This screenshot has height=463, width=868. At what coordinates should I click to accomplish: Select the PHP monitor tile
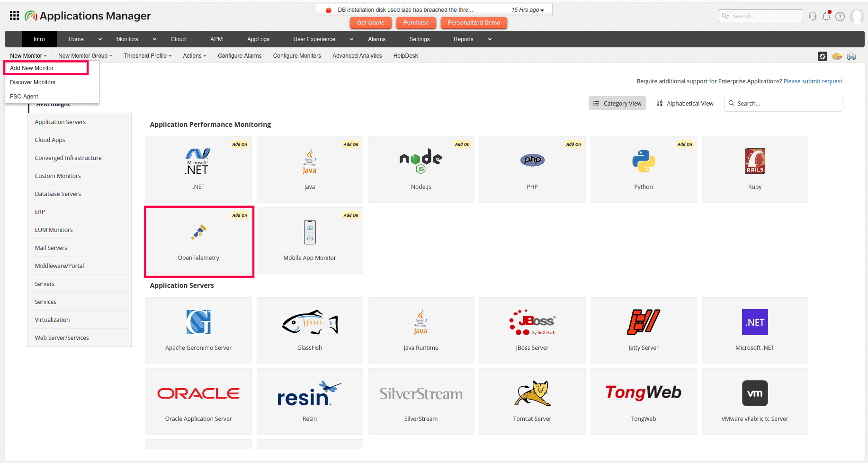[x=532, y=169]
